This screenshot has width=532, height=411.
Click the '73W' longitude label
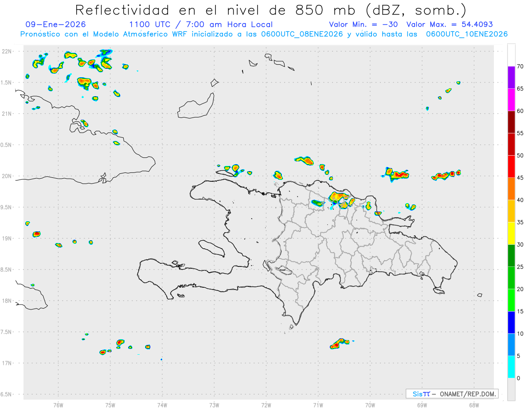pyautogui.click(x=214, y=405)
